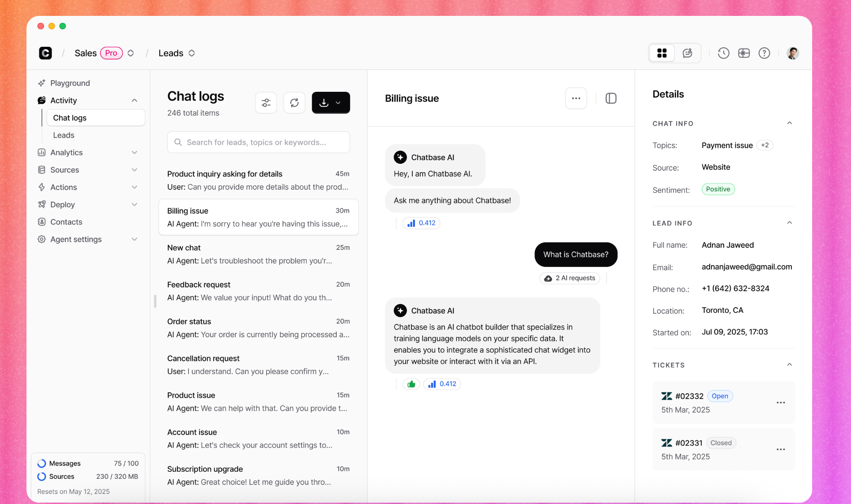851x504 pixels.
Task: Click the Analytics chart icon
Action: click(41, 153)
